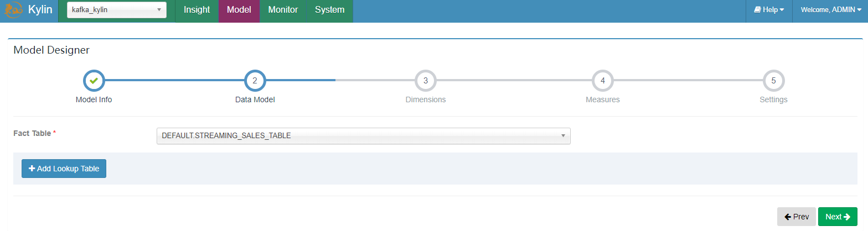Expand the Help menu
This screenshot has width=868, height=231.
tap(769, 10)
